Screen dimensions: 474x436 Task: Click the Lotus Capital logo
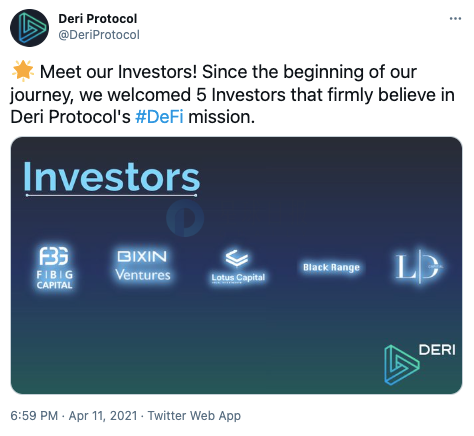tap(238, 267)
